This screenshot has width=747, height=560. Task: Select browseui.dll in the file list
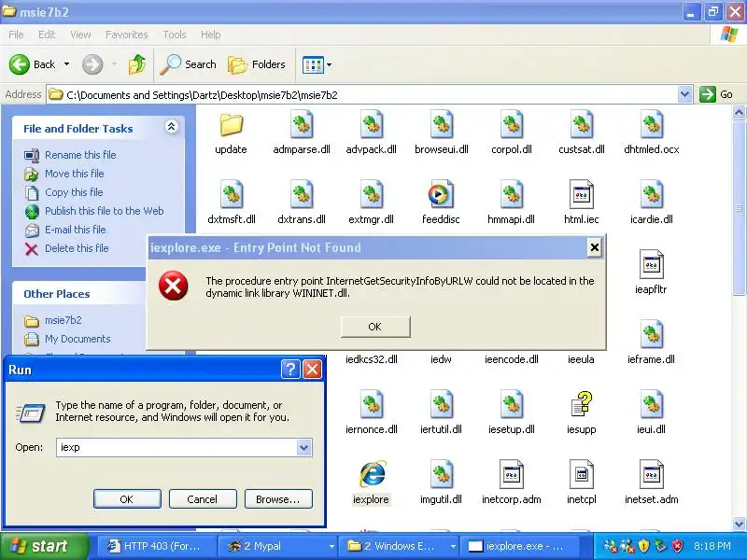pos(441,125)
